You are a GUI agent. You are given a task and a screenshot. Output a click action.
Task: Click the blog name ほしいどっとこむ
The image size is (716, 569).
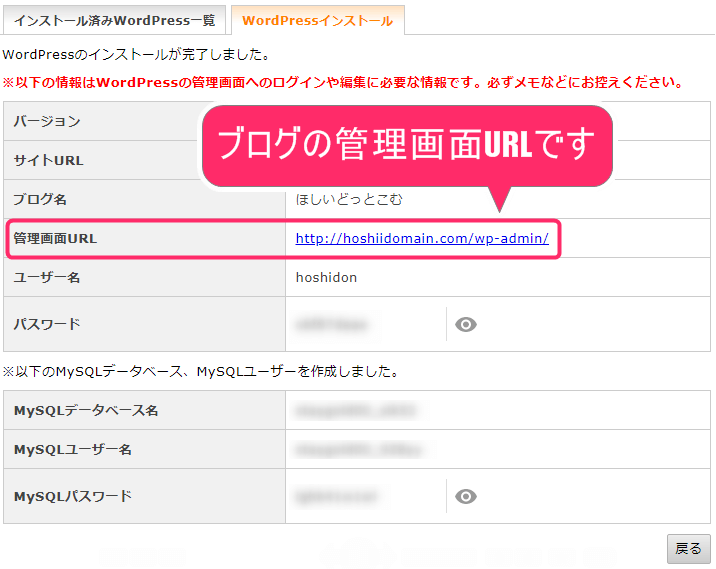[348, 200]
